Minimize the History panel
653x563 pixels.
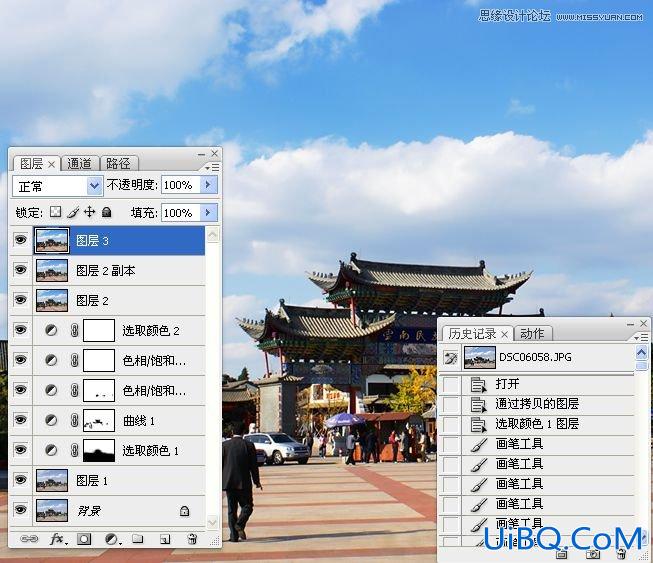click(x=631, y=324)
